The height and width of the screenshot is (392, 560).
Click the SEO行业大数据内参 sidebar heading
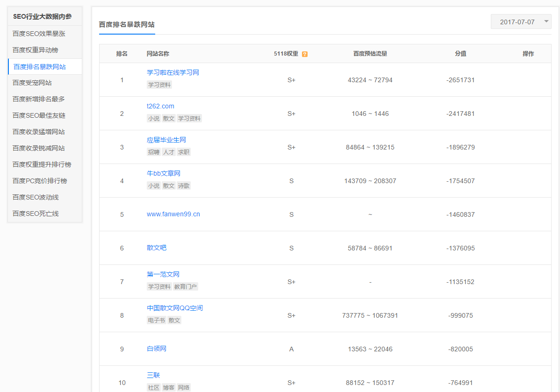coord(43,16)
